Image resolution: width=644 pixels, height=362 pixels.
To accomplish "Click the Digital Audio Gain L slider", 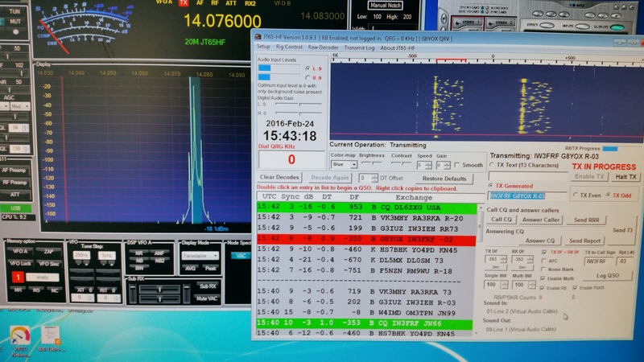I will [298, 105].
